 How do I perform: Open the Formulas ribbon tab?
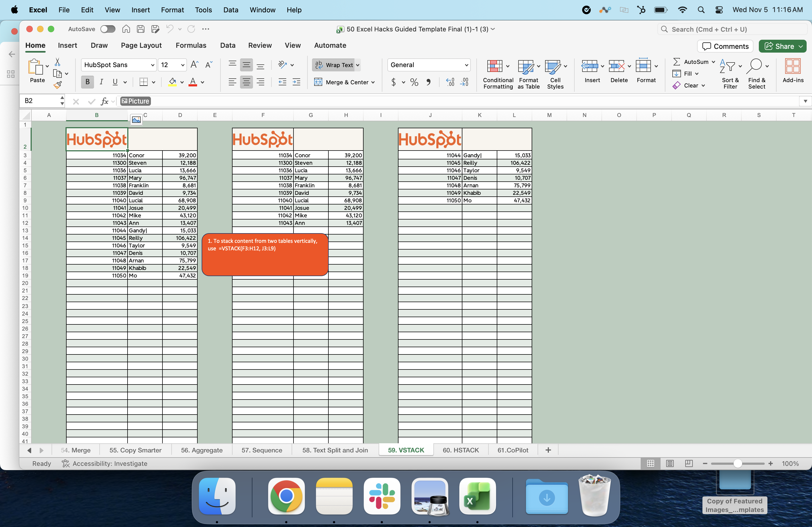click(x=191, y=45)
